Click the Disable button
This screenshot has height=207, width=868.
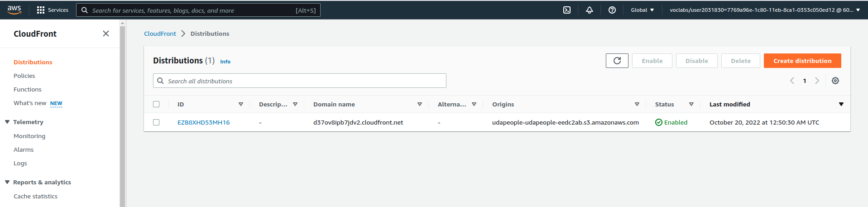tap(696, 61)
